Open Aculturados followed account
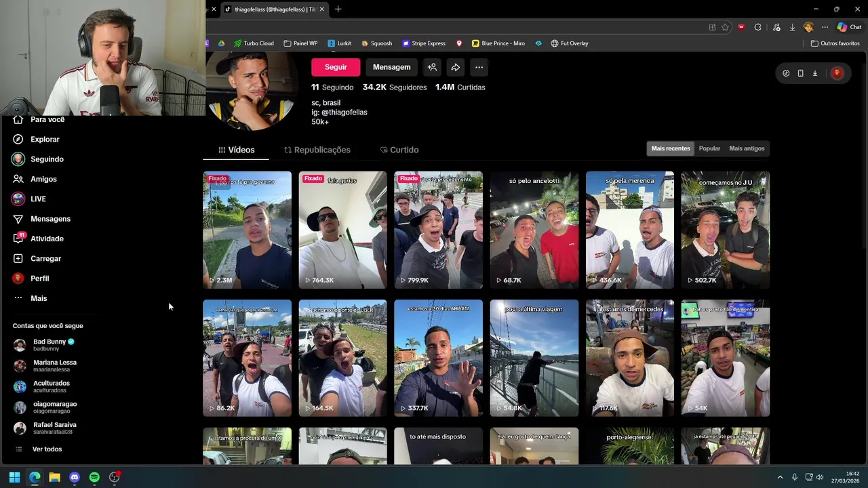This screenshot has height=488, width=868. point(42,386)
